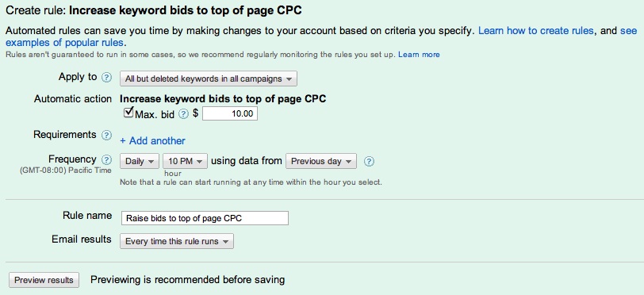The width and height of the screenshot is (644, 295).
Task: Click help icon beside Max. bid
Action: tap(184, 115)
